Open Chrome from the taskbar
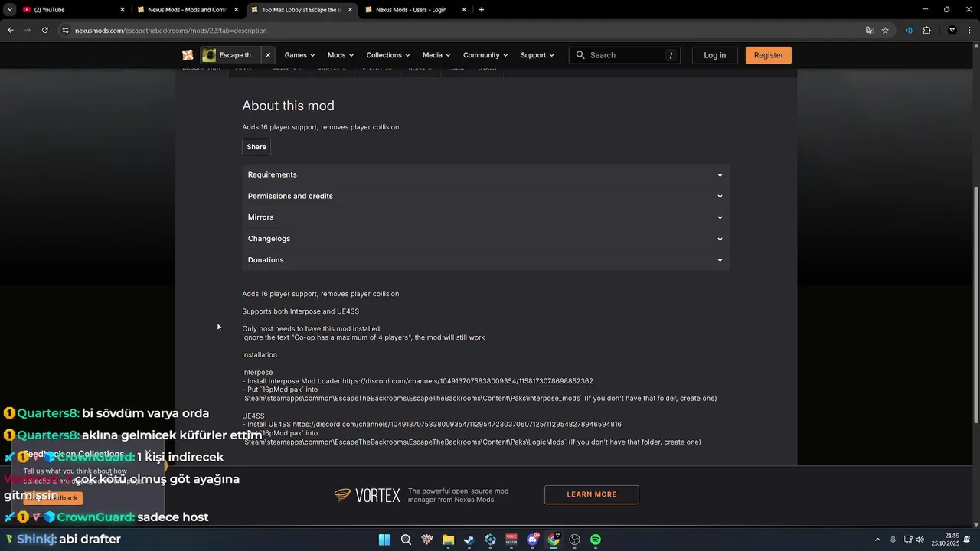Screen dimensions: 980x551 [554, 540]
